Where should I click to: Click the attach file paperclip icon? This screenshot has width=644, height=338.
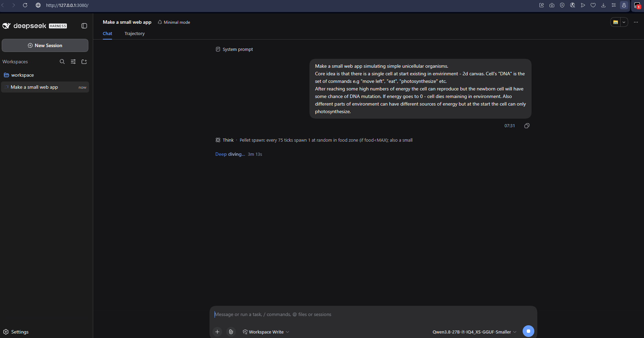tap(231, 332)
